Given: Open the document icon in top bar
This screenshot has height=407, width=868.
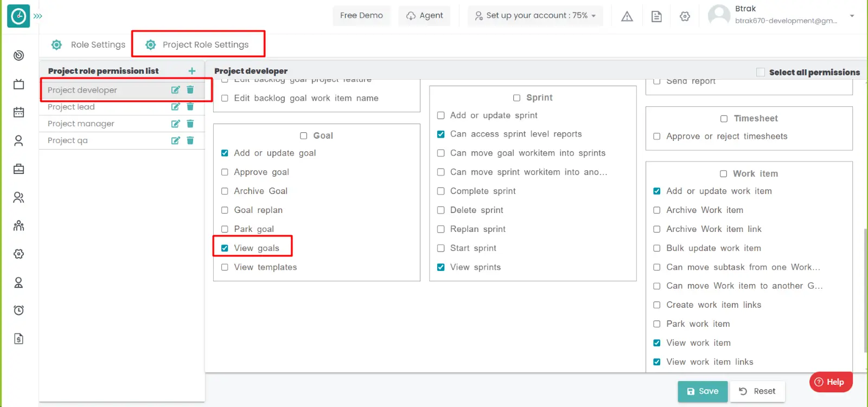Looking at the screenshot, I should 656,16.
